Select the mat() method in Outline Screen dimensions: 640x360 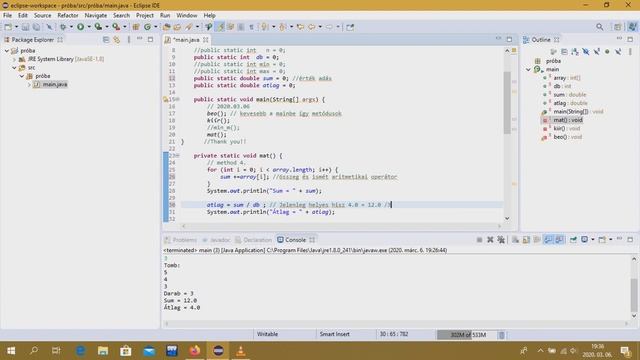click(568, 120)
